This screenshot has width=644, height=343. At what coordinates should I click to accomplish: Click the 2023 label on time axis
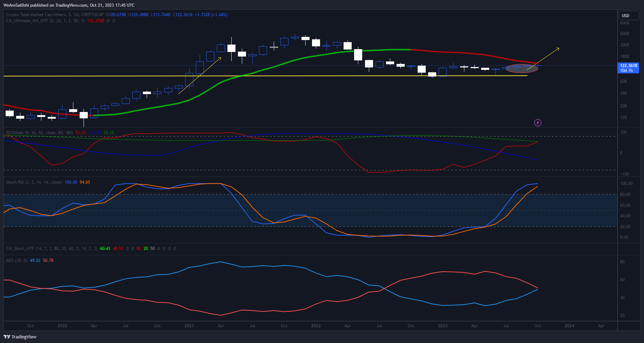point(443,326)
